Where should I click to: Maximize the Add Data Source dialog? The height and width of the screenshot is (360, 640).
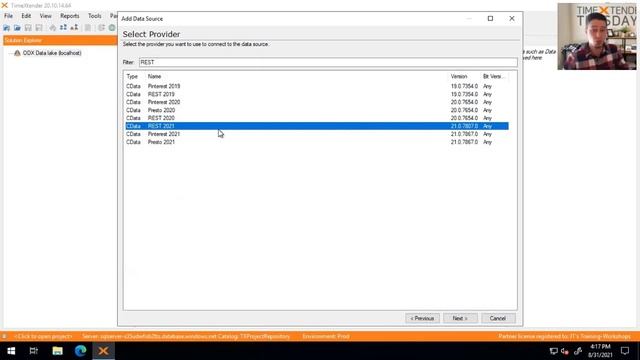[490, 18]
